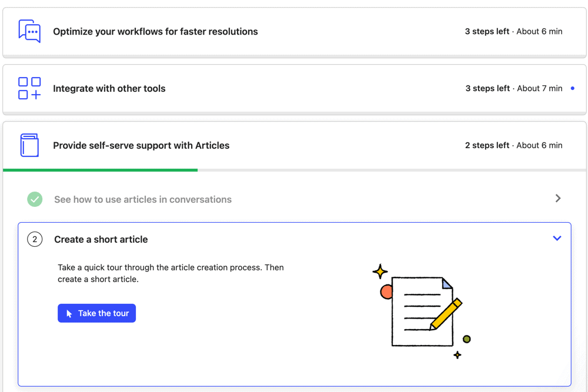Click the step 2 number circle

tap(35, 239)
